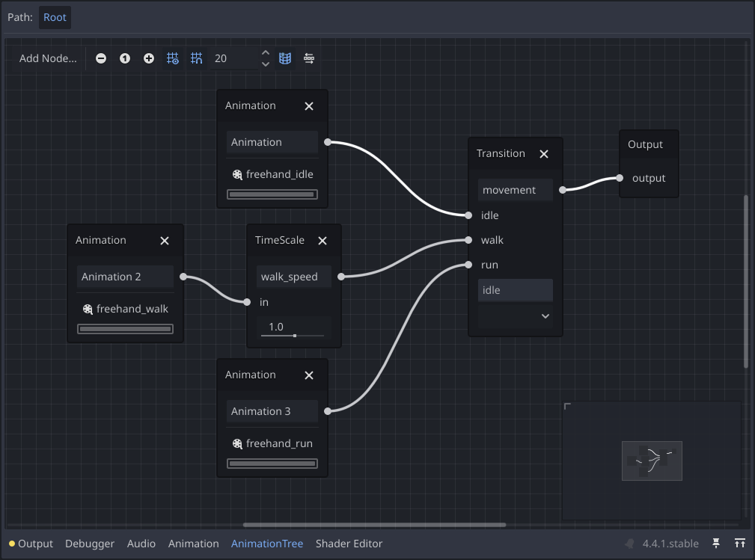This screenshot has height=560, width=755.
Task: Click the arrange nodes icon
Action: [x=309, y=58]
